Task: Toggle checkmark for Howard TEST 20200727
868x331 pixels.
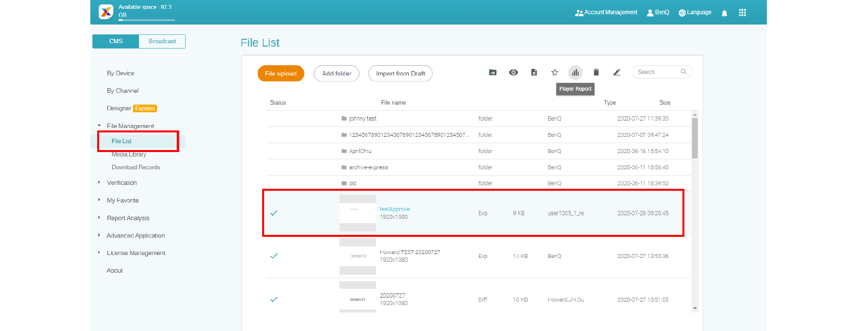Action: [x=274, y=256]
